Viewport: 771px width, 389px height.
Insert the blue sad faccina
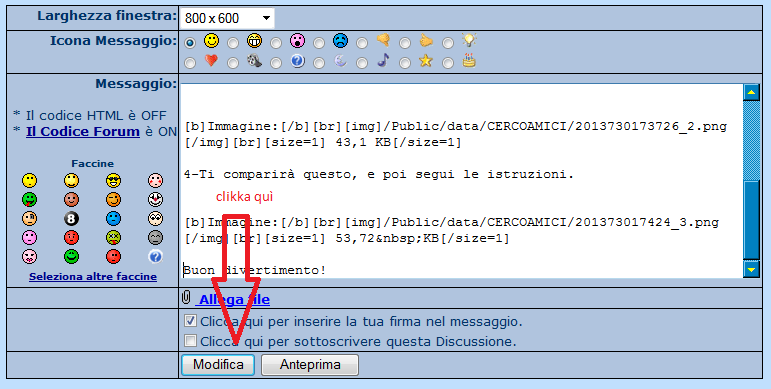pos(114,218)
